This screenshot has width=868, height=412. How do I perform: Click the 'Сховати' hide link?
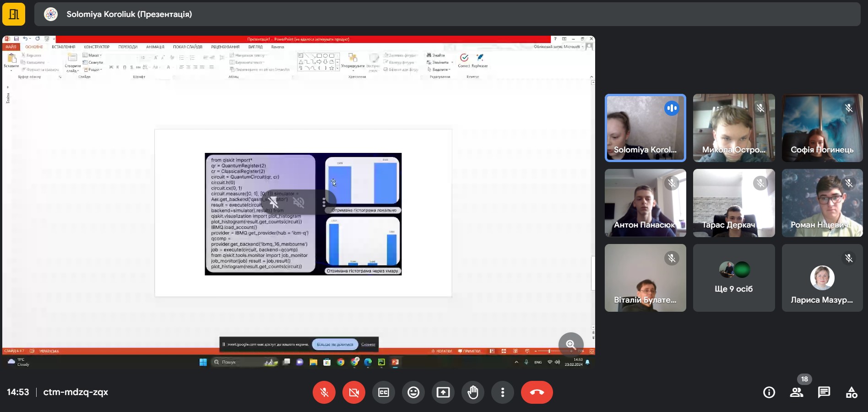[368, 344]
